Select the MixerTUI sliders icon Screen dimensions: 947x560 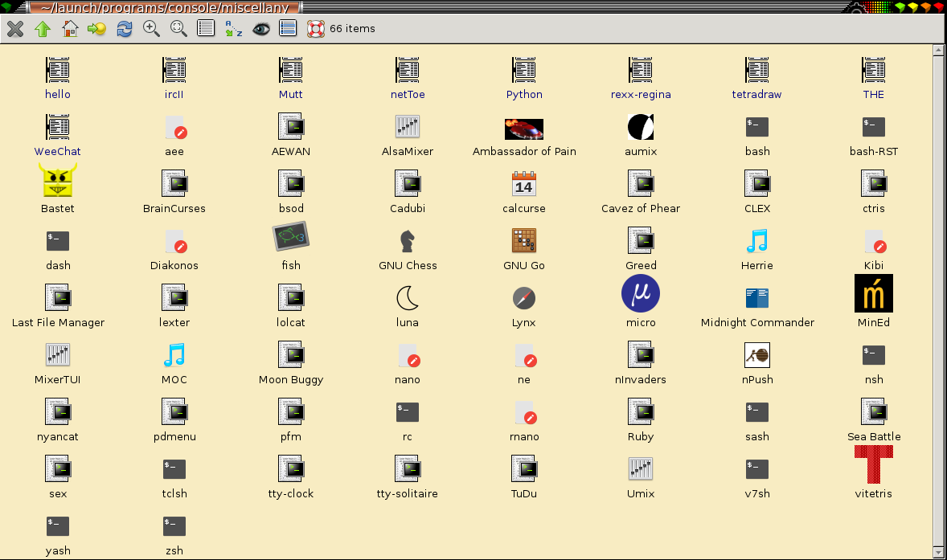coord(58,355)
